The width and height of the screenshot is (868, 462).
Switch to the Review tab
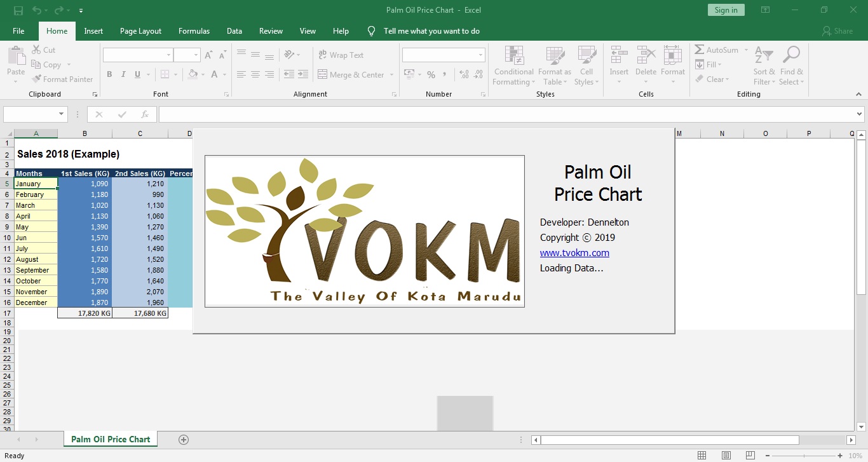pyautogui.click(x=271, y=31)
